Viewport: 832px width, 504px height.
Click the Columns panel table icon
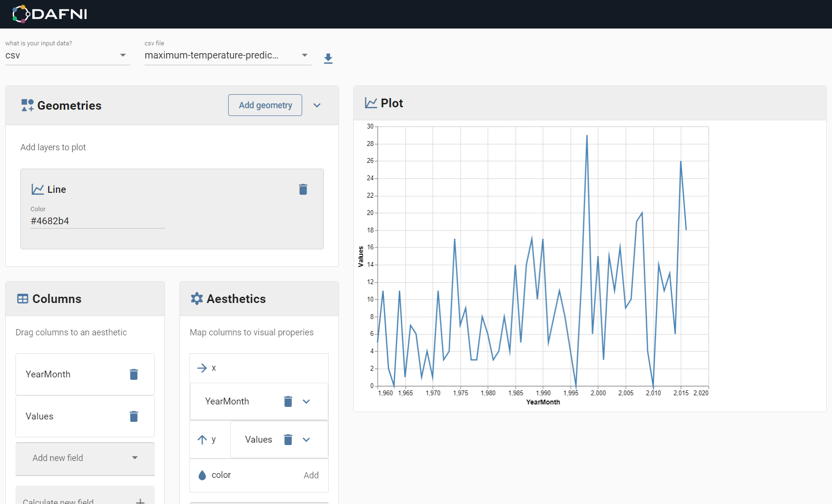[22, 299]
